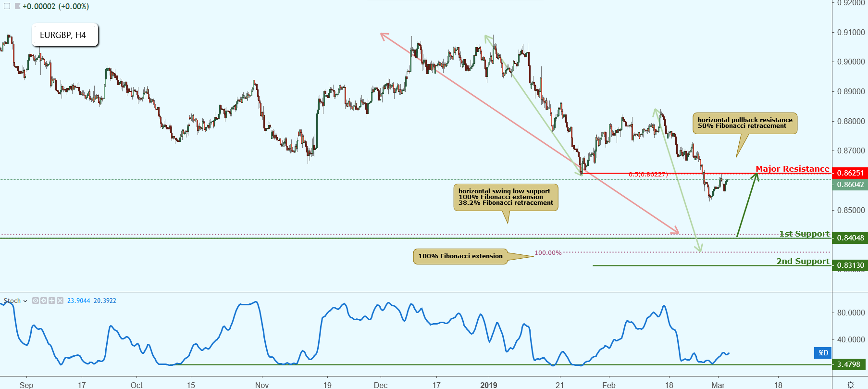
Task: Click the +0.00002 (+0.00%) change text
Action: tap(56, 7)
